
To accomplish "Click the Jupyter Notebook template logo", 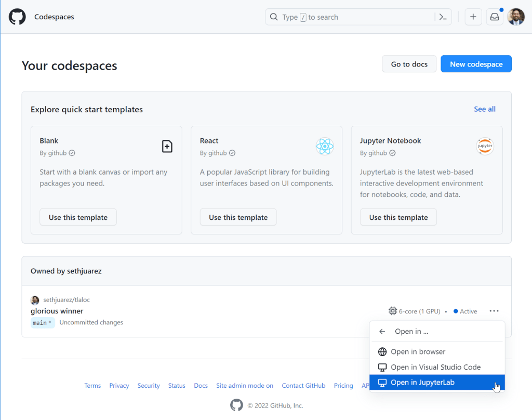I will click(485, 147).
